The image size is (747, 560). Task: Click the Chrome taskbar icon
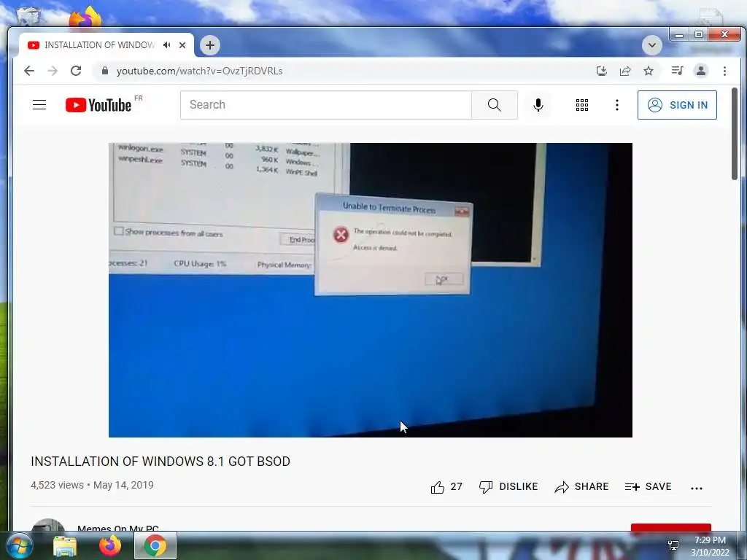(155, 545)
